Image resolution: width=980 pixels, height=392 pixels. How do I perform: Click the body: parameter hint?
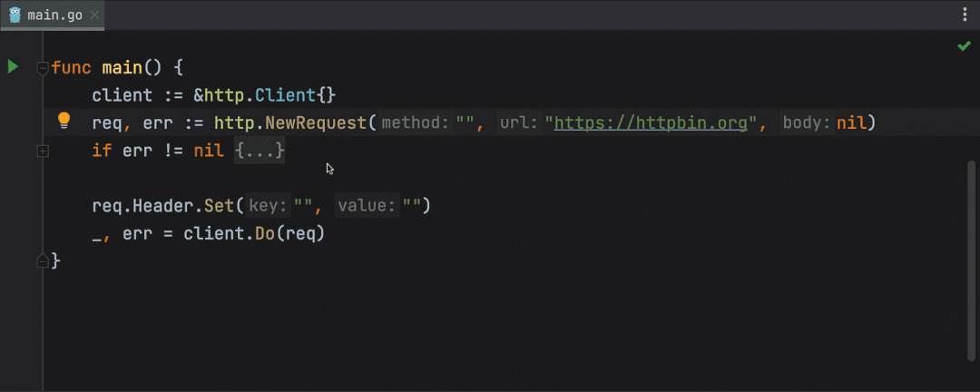[807, 123]
